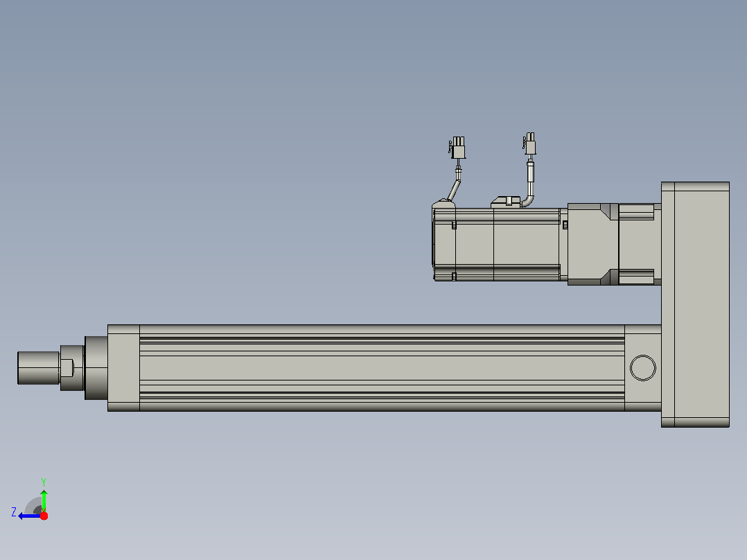Select the right cable connector plug above the motor
The image size is (747, 560).
pos(529,143)
